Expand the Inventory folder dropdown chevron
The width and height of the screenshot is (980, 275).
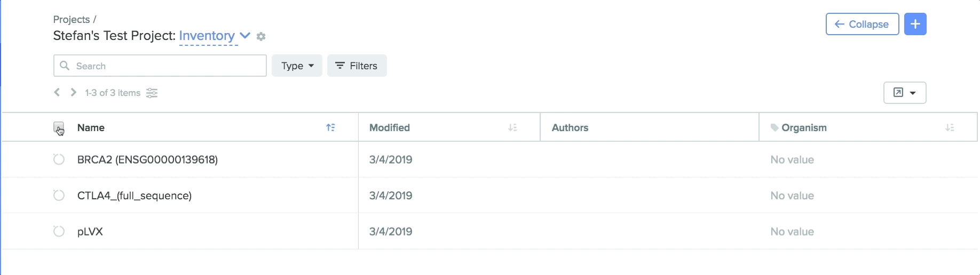coord(245,36)
